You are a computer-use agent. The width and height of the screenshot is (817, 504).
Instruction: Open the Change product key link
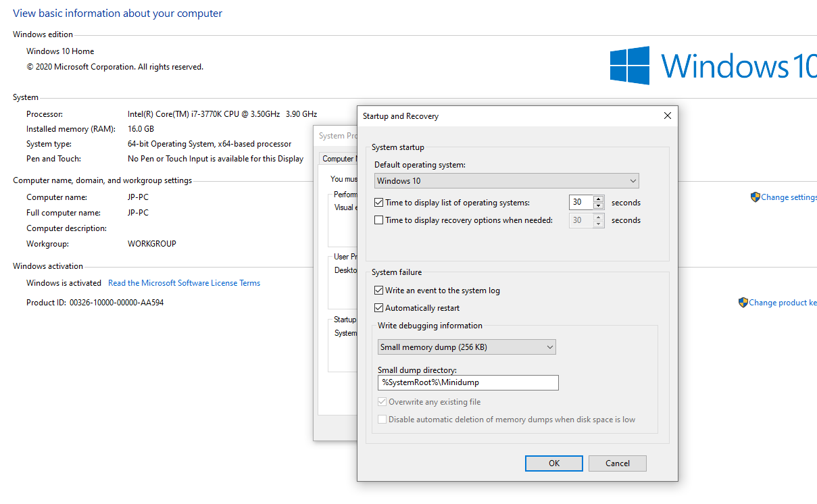[783, 303]
